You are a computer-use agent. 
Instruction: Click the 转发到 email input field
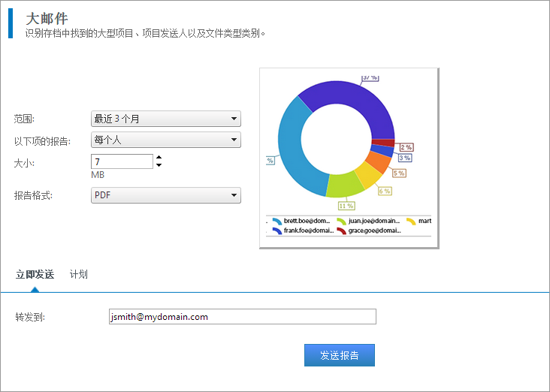[242, 317]
